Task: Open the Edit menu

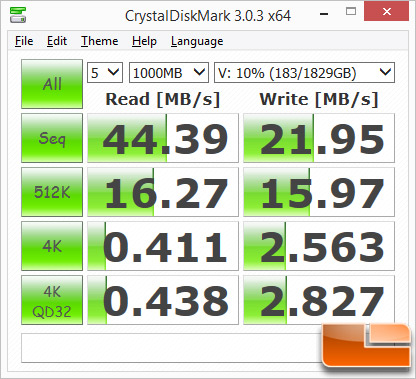Action: coord(57,41)
